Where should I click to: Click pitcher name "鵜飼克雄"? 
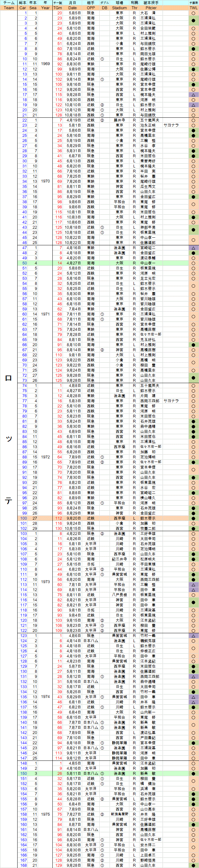coord(148,641)
